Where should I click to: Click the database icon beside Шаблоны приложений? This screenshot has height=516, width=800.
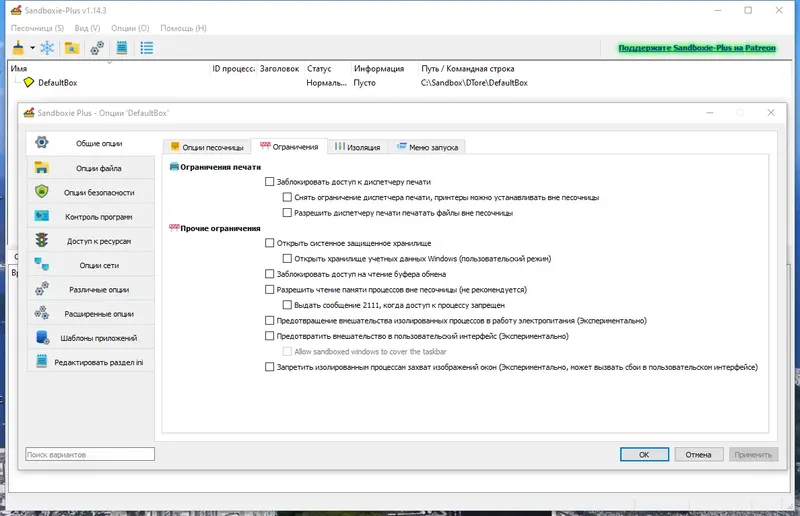click(x=42, y=337)
